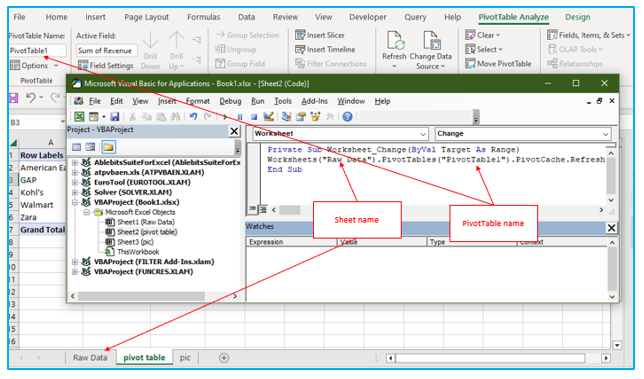Open the Add-Ins menu in VBA editor

click(x=315, y=101)
